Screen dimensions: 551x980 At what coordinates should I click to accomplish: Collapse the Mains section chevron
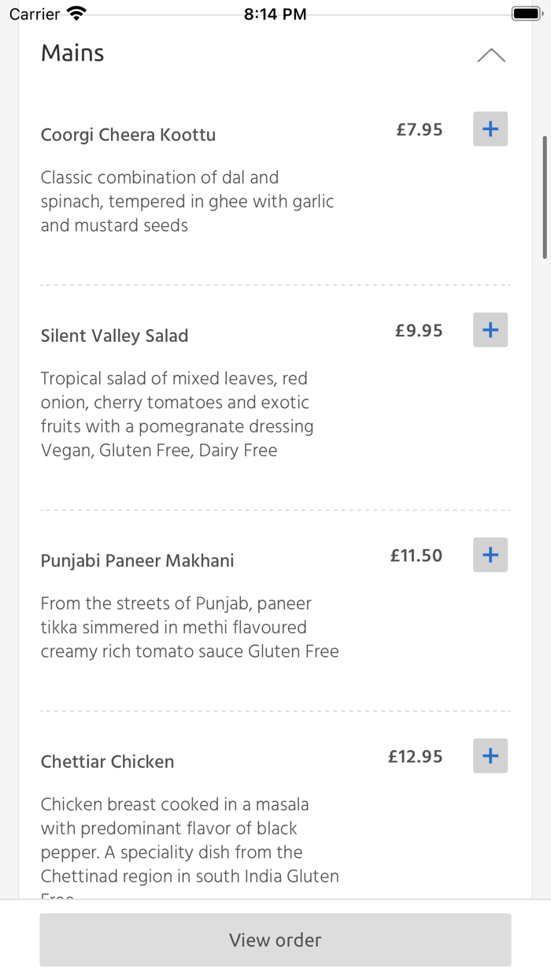pyautogui.click(x=491, y=55)
